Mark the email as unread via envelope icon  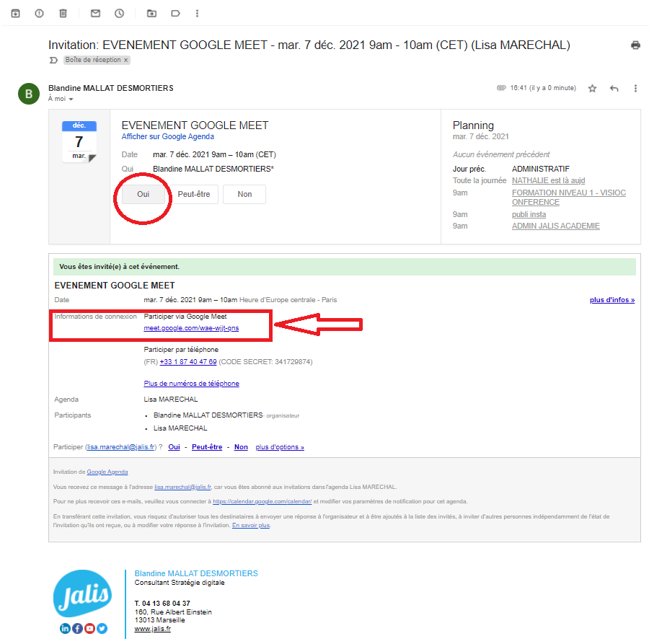click(95, 13)
